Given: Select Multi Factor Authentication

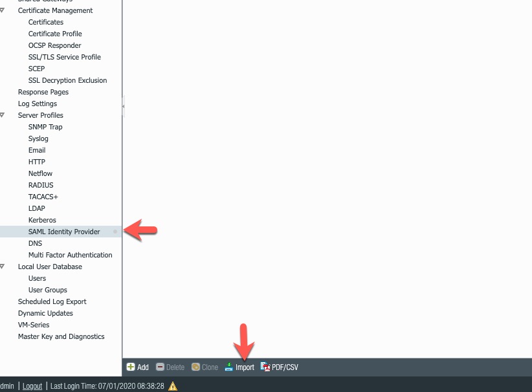Looking at the screenshot, I should pyautogui.click(x=70, y=255).
